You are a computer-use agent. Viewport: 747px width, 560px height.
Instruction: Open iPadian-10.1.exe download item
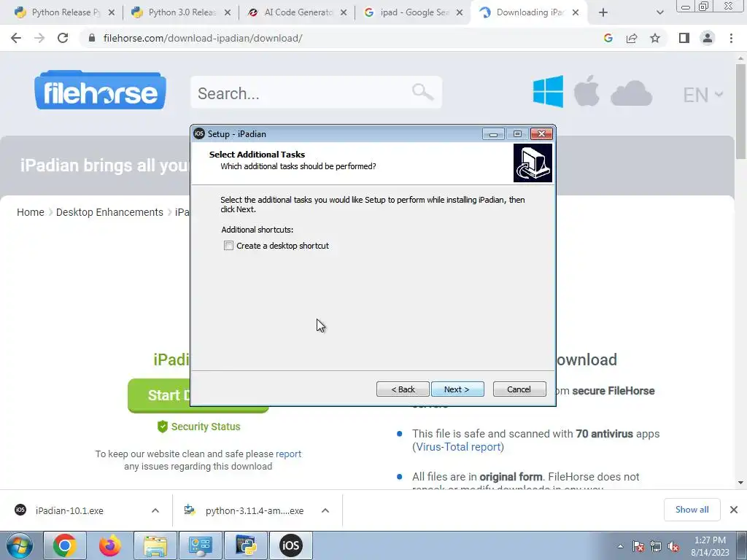[69, 510]
